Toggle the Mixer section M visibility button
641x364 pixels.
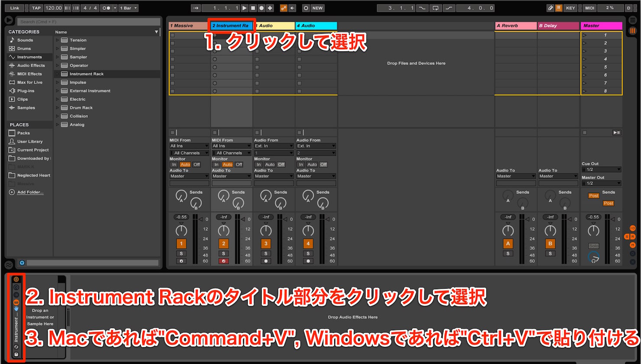[x=632, y=245]
